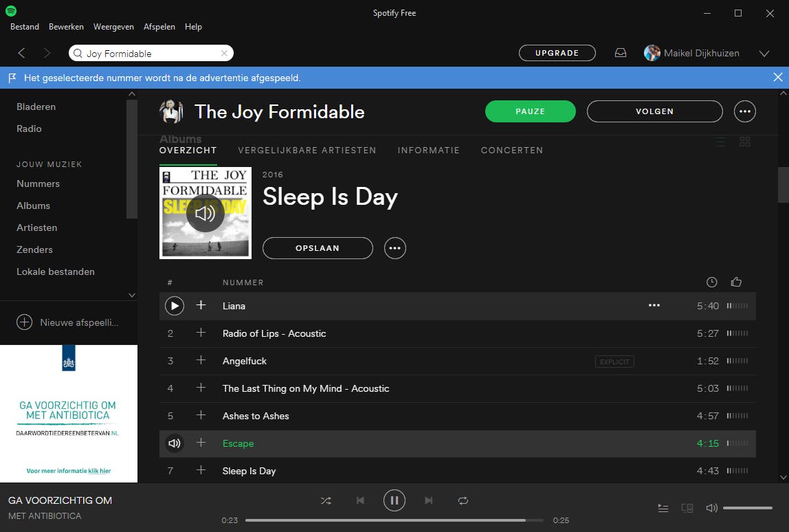Open Albums in the sidebar
The height and width of the screenshot is (532, 789).
pyautogui.click(x=33, y=206)
